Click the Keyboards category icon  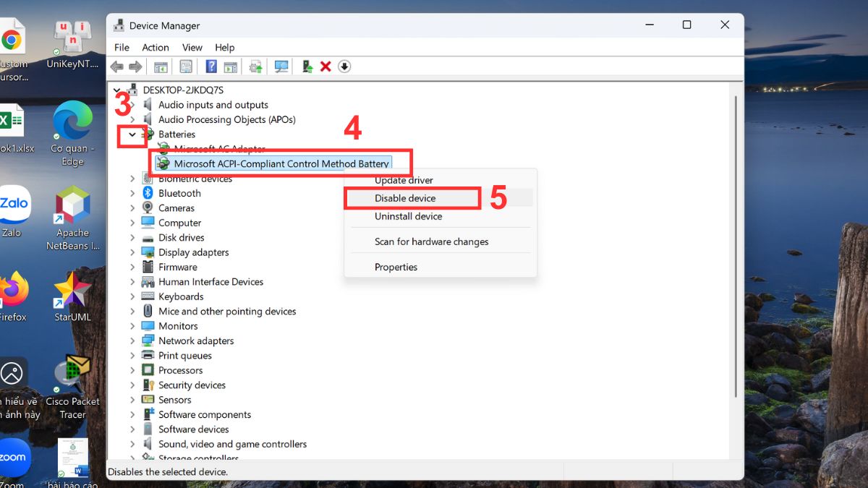148,296
